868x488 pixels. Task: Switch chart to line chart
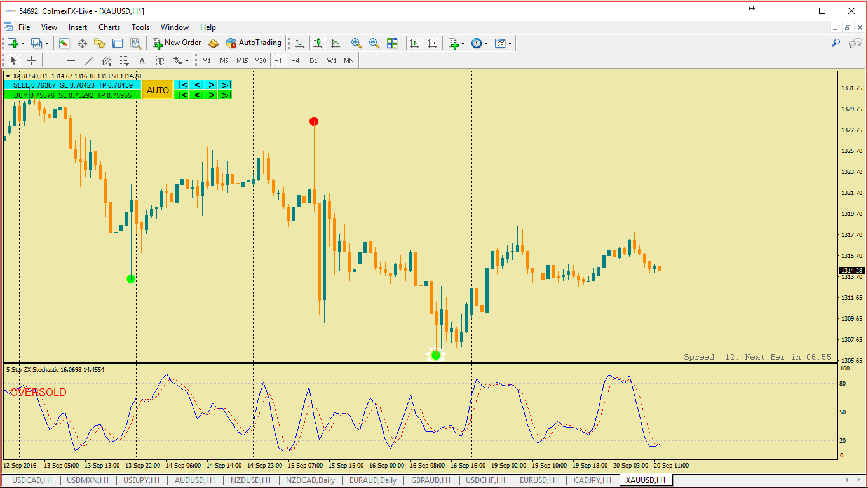coord(336,43)
